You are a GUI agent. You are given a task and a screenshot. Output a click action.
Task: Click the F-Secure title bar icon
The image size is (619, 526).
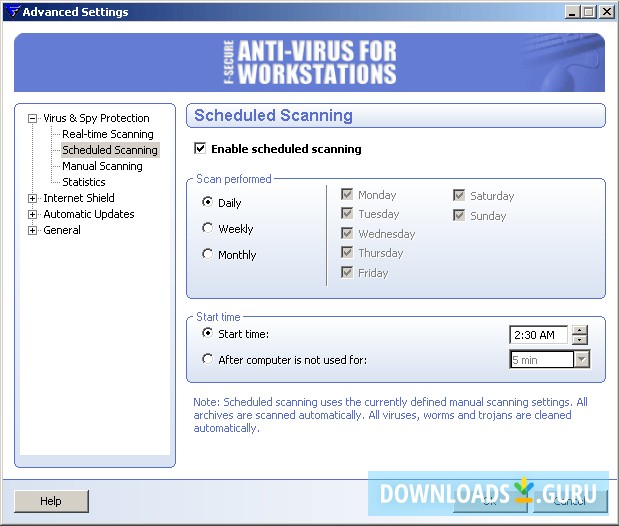(x=13, y=11)
